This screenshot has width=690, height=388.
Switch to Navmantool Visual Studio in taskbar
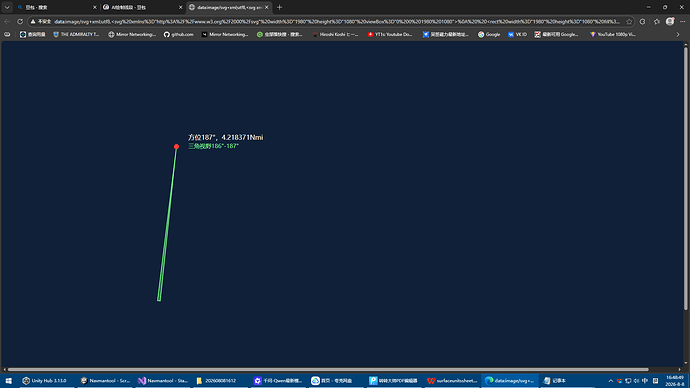tap(163, 381)
